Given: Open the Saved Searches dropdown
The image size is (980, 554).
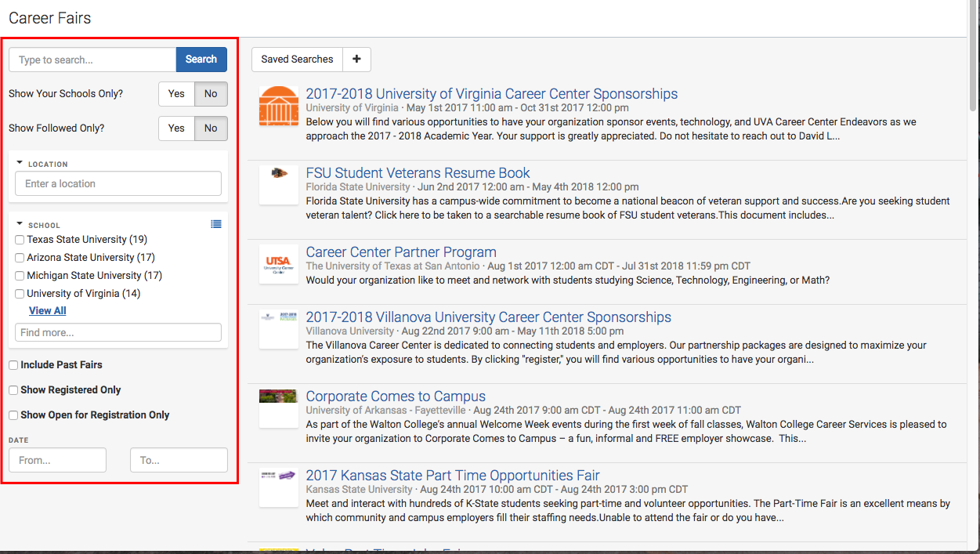Looking at the screenshot, I should [297, 60].
